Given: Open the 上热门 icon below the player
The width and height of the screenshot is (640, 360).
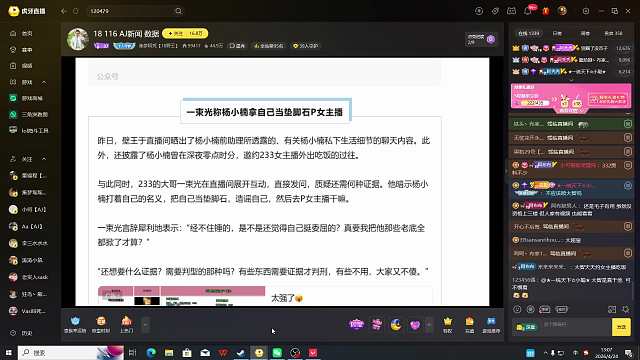Looking at the screenshot, I should click(x=127, y=324).
